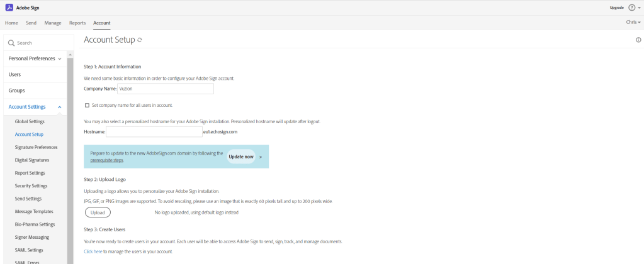Open the help question mark menu
Screen dimensions: 644x264
631,8
